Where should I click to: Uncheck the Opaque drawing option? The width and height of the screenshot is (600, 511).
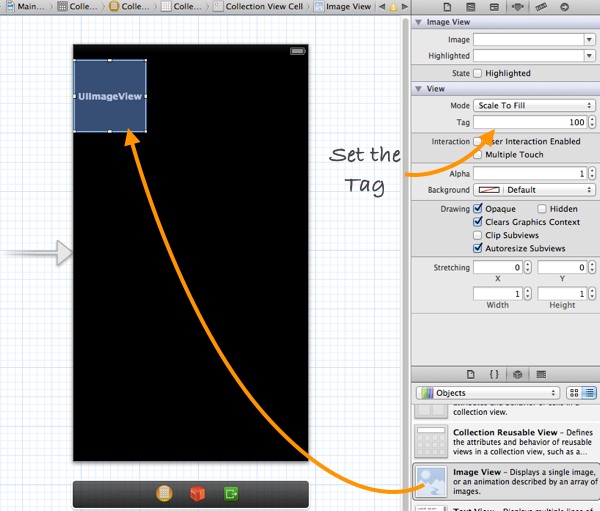[478, 209]
